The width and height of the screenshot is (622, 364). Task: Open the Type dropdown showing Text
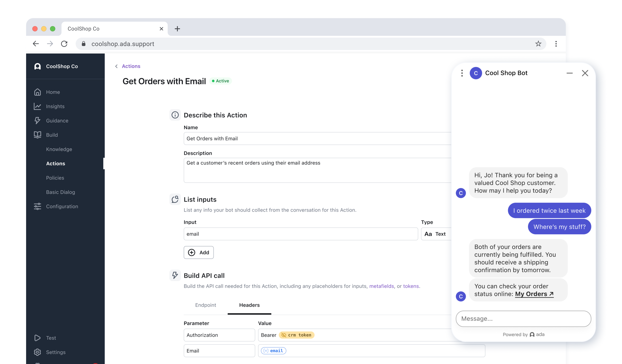[436, 234]
